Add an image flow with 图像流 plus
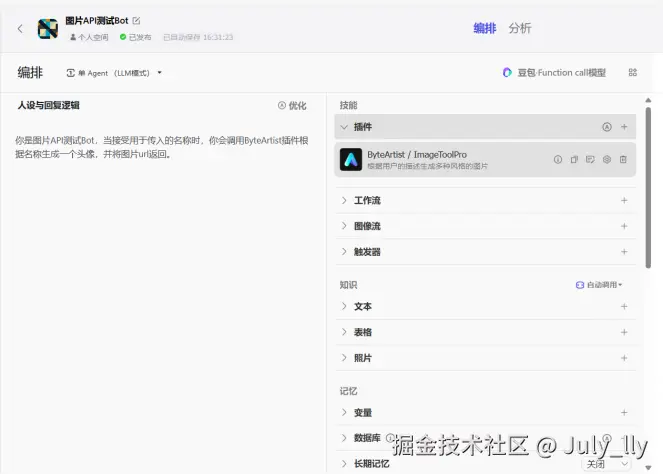The height and width of the screenshot is (475, 664). pyautogui.click(x=624, y=226)
